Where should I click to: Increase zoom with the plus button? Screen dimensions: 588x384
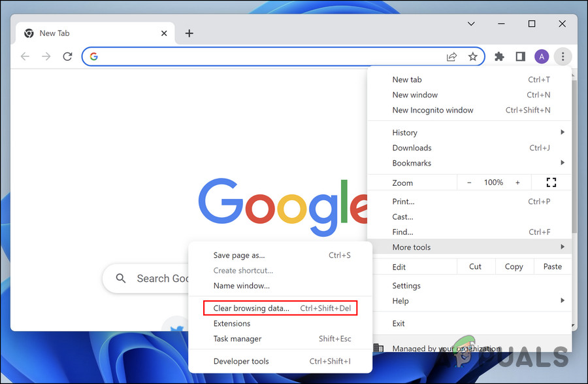coord(517,183)
